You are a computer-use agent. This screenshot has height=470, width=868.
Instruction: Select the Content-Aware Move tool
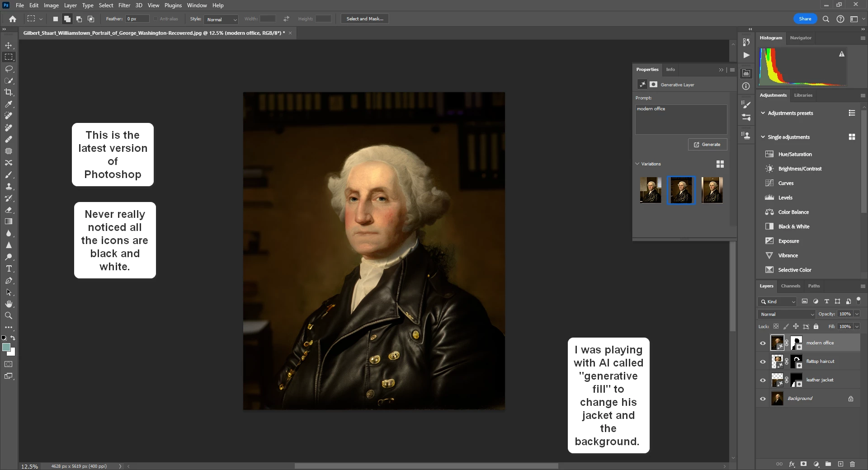pos(9,163)
